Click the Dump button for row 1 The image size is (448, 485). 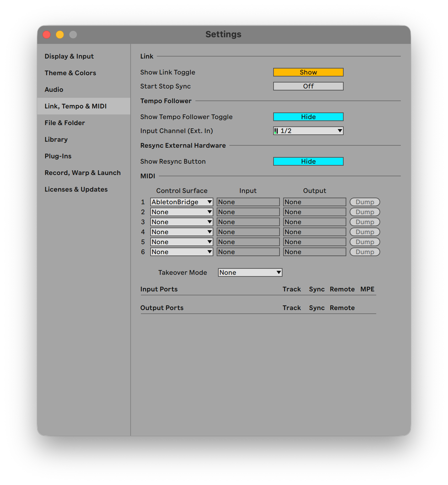point(365,202)
